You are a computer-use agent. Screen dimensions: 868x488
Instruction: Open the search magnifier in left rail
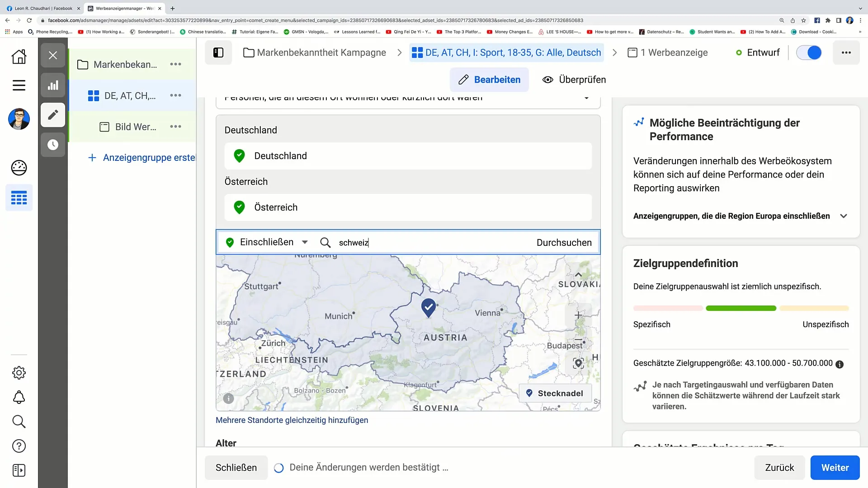[x=19, y=422]
